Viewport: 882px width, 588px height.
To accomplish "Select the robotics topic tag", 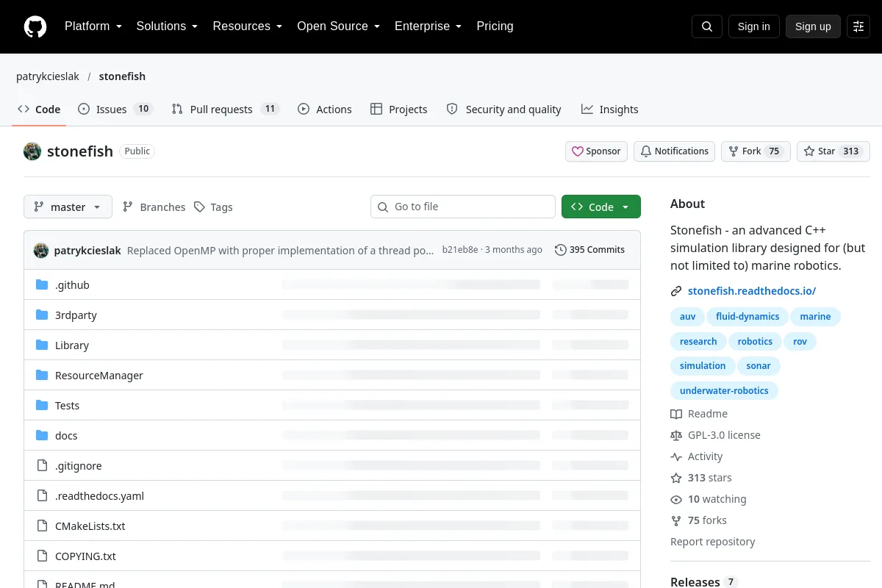I will (x=755, y=342).
